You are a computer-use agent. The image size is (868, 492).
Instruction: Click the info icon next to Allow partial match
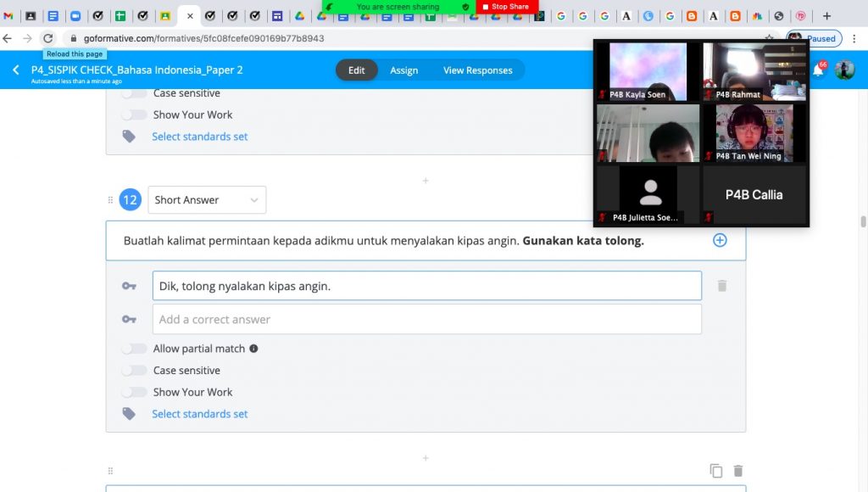253,349
